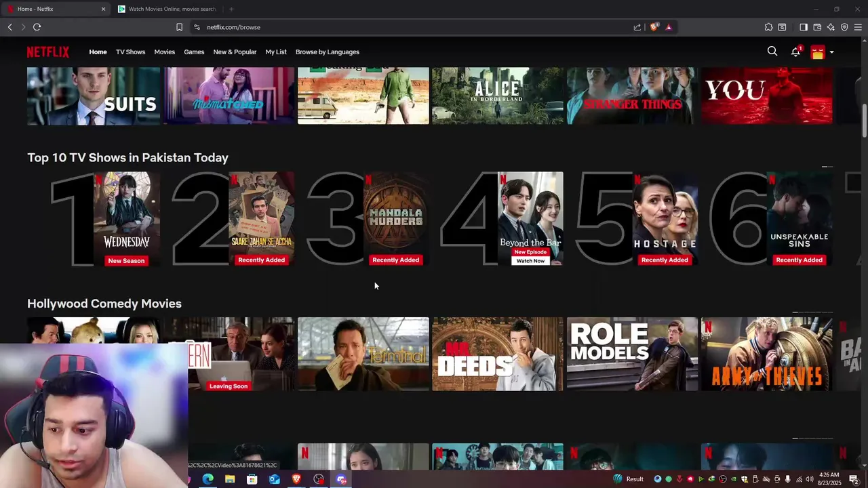Open Saare Jahan Se Accha poster
Screen dimensions: 868x488
261,218
